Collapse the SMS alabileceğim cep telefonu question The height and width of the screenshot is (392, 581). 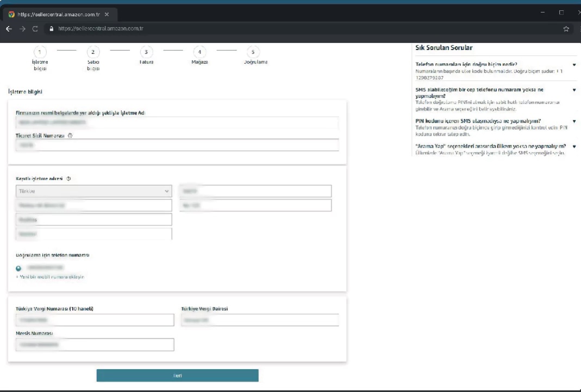574,90
